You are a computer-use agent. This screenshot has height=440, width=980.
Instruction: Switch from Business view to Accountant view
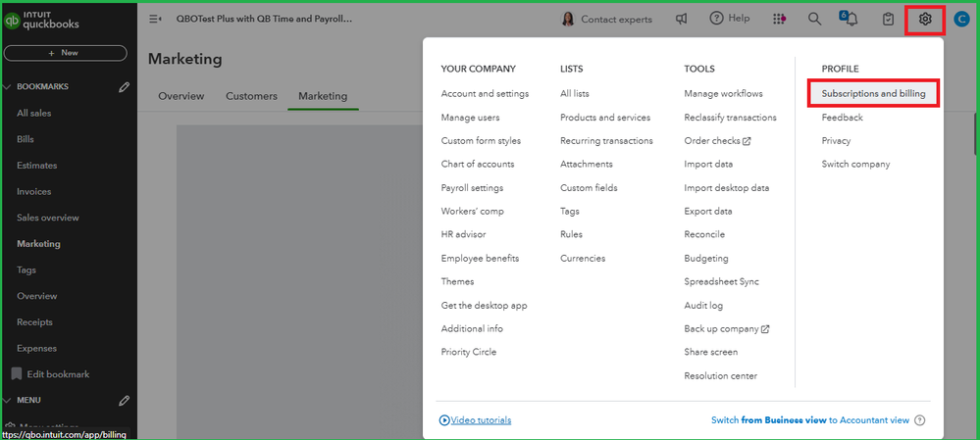[809, 420]
